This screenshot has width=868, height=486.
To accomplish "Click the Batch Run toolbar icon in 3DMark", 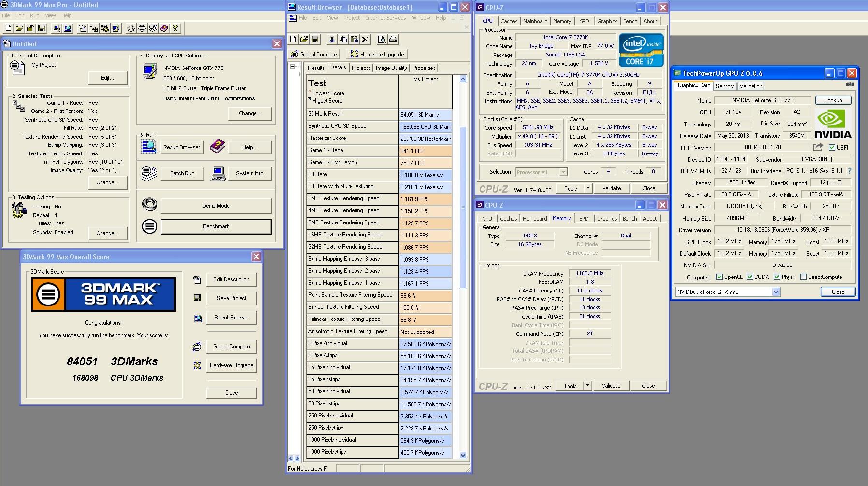I will (x=153, y=28).
